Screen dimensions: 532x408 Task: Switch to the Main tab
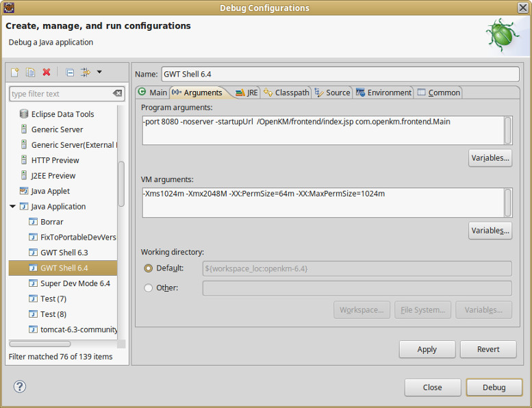point(153,92)
